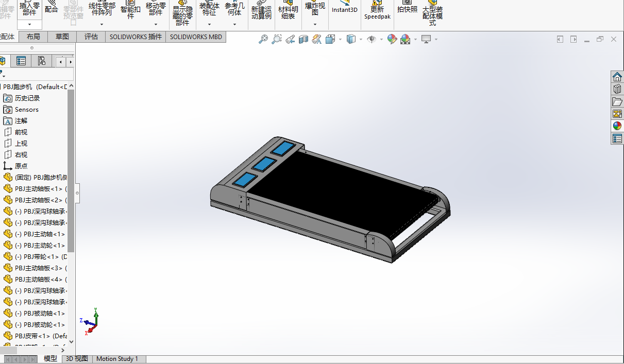Click the Hide/Show Items eye icon
This screenshot has width=624, height=364.
coord(372,39)
